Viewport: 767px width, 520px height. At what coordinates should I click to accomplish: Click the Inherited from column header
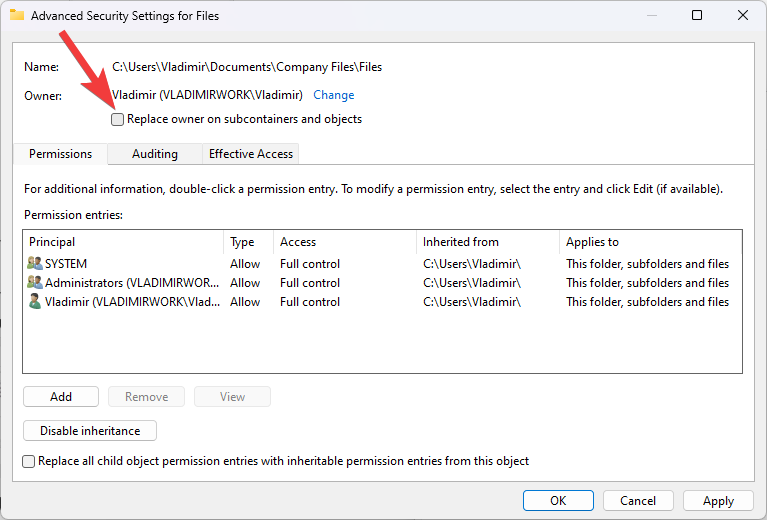pos(486,242)
